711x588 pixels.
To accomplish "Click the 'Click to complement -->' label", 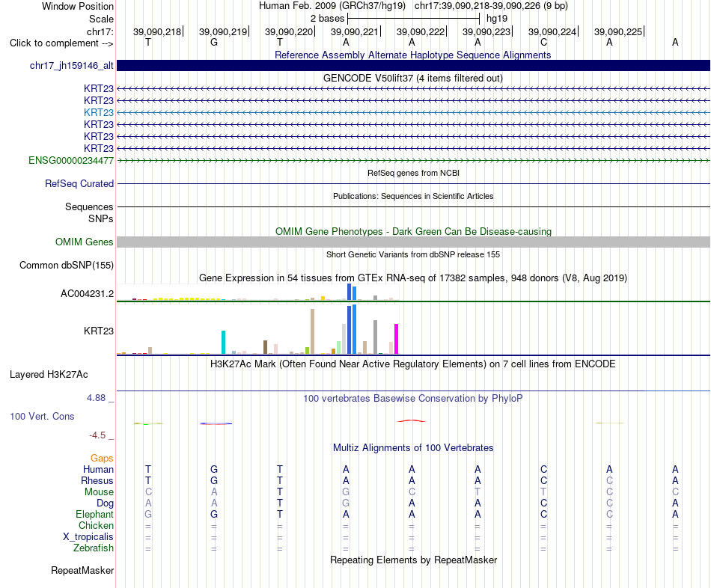I will tap(61, 43).
